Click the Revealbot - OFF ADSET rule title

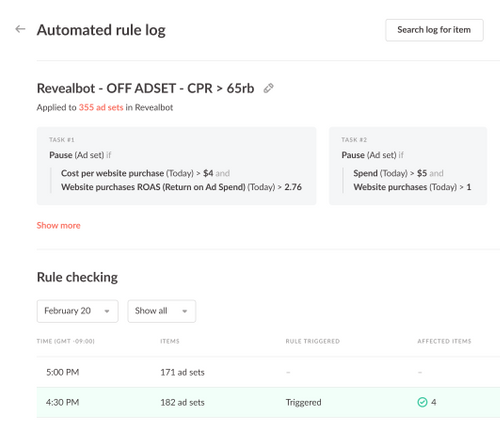(x=145, y=88)
